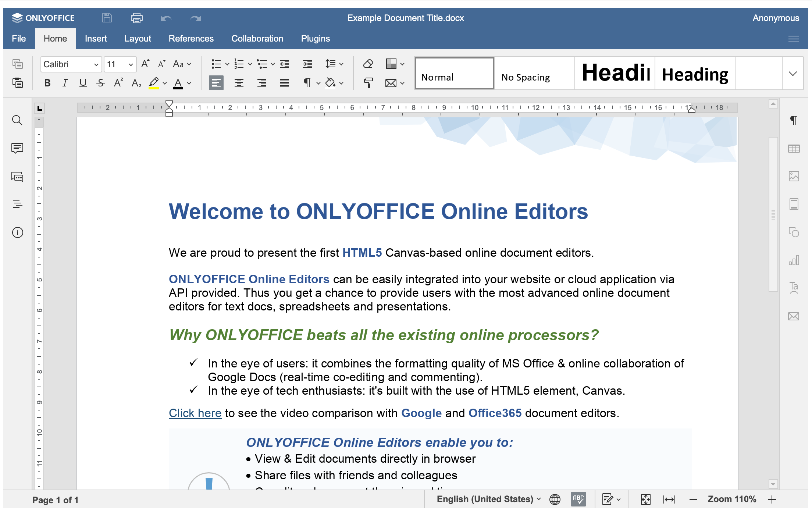
Task: Open the References tab
Action: click(x=191, y=39)
